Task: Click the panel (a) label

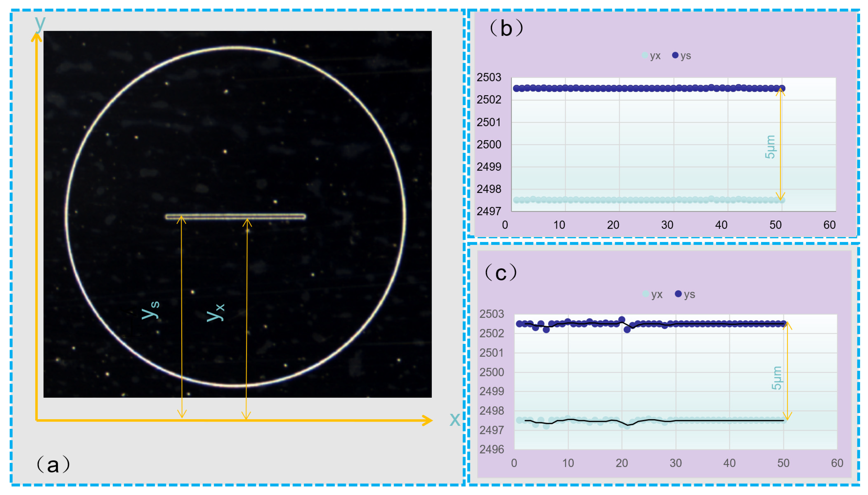Action: point(53,464)
